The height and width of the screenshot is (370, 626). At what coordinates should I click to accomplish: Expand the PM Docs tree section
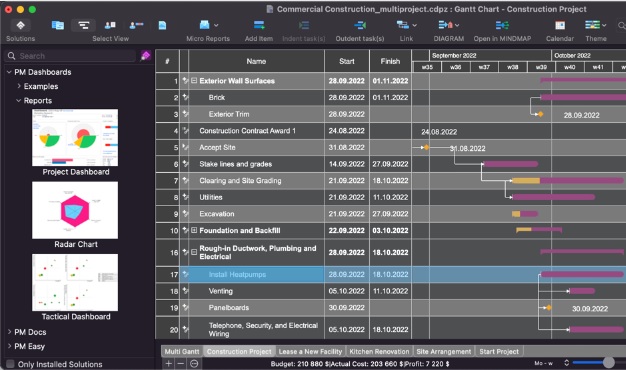(10, 332)
